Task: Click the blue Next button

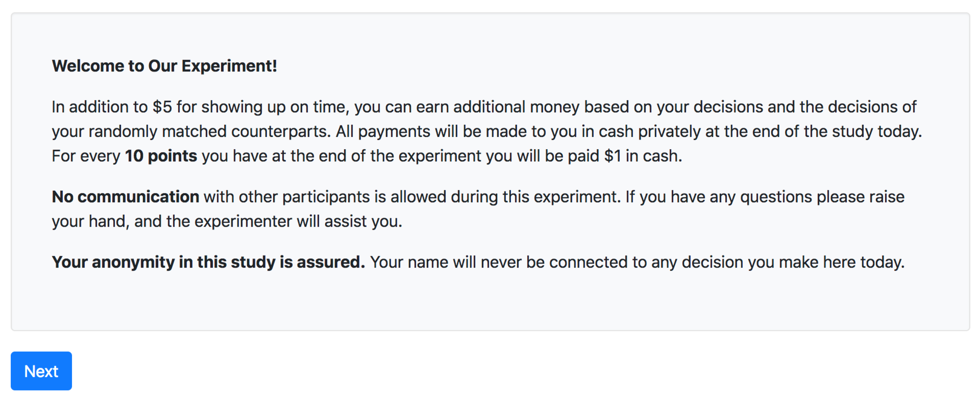Action: 41,370
